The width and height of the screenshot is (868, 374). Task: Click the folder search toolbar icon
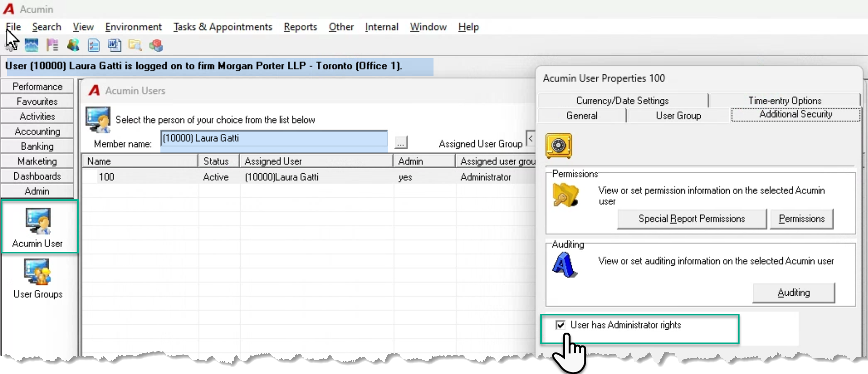pyautogui.click(x=135, y=45)
